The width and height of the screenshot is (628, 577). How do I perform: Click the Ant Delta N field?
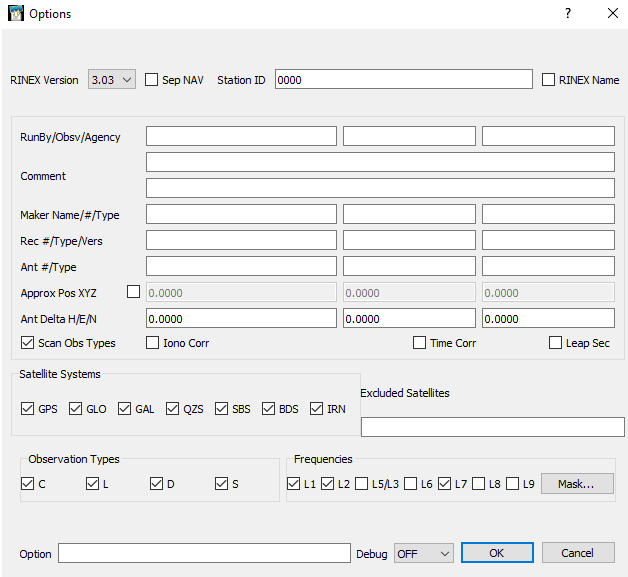coord(548,318)
